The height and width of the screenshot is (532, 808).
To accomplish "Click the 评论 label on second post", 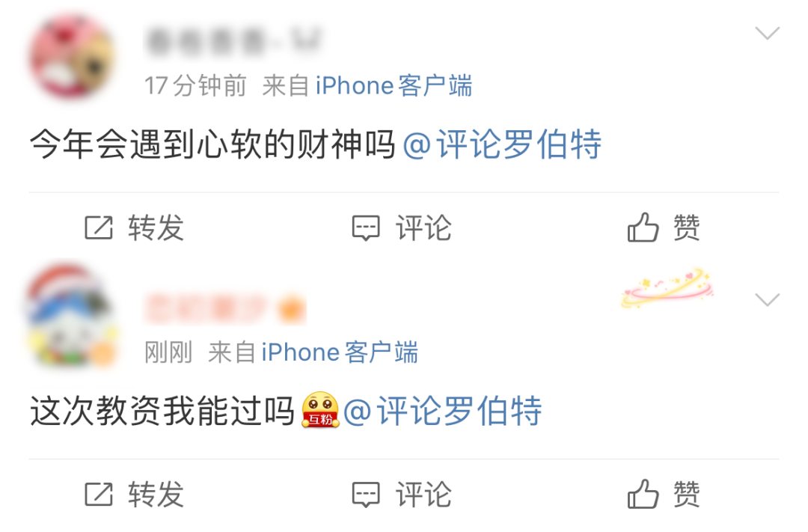I will pyautogui.click(x=423, y=495).
